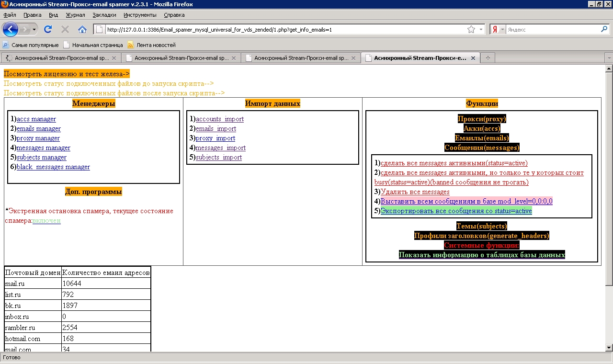Click Экспортировать все сообщения со status=active

(x=456, y=211)
